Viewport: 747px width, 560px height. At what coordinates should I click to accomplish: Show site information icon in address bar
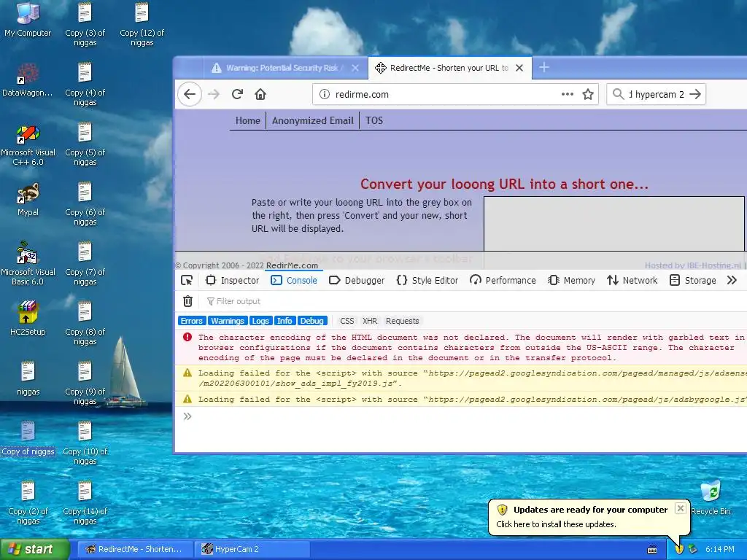(325, 94)
